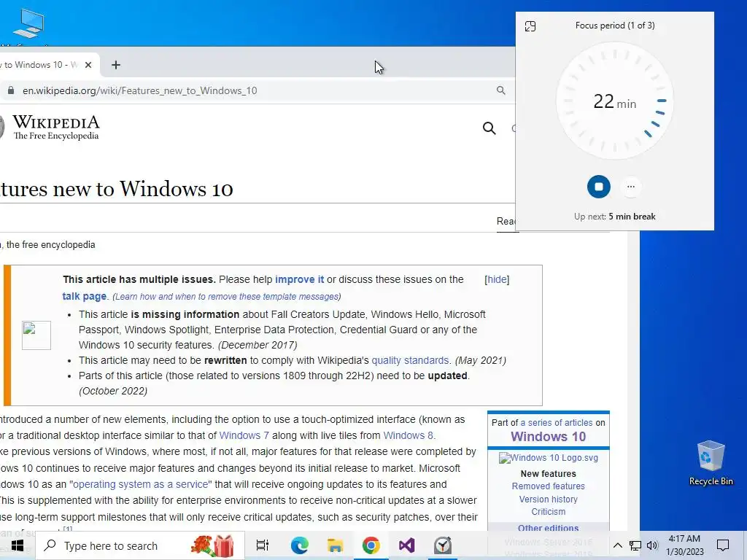This screenshot has height=560, width=747.
Task: Click 'Up next: 5 min break' text
Action: (x=614, y=217)
